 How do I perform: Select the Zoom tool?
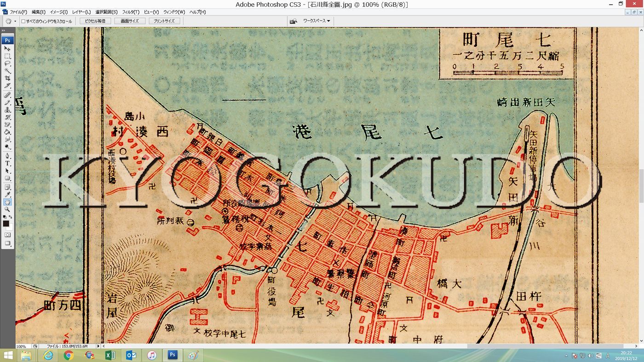click(7, 209)
